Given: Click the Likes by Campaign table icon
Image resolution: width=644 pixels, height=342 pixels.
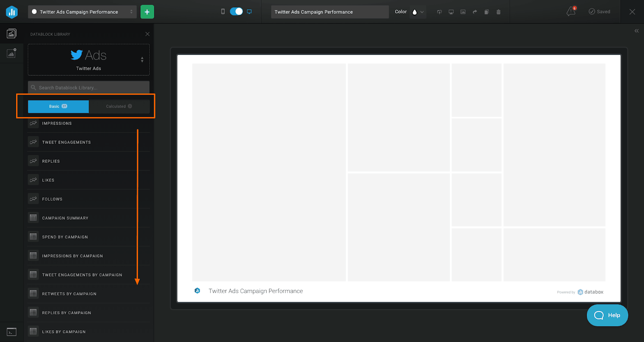Looking at the screenshot, I should pos(33,332).
